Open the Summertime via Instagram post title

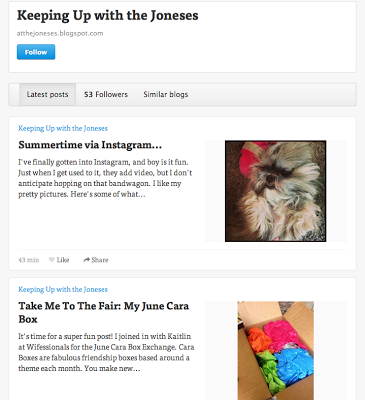(90, 145)
